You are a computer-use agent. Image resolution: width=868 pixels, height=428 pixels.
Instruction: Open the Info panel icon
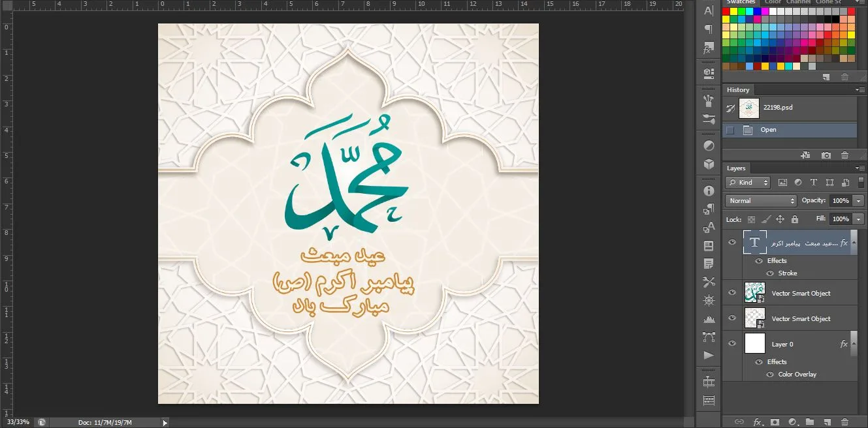coord(709,191)
